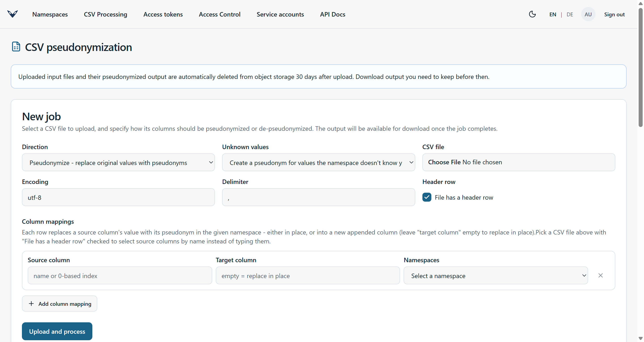Click the 'File has a header row' label
644x342 pixels.
point(464,198)
